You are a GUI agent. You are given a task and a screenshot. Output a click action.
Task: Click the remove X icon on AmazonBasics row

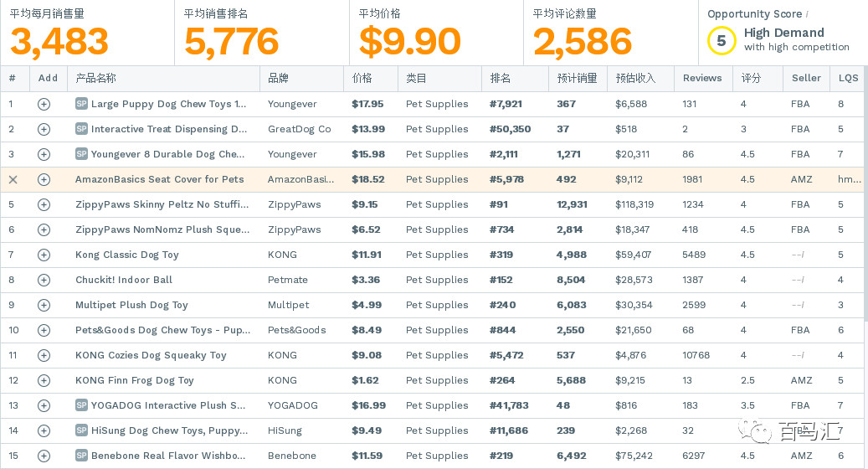[13, 180]
